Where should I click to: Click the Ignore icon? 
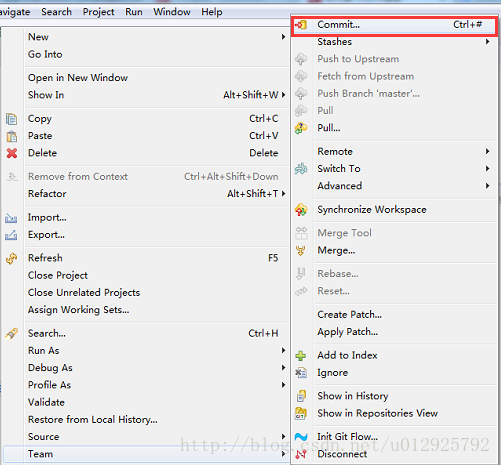[x=301, y=373]
